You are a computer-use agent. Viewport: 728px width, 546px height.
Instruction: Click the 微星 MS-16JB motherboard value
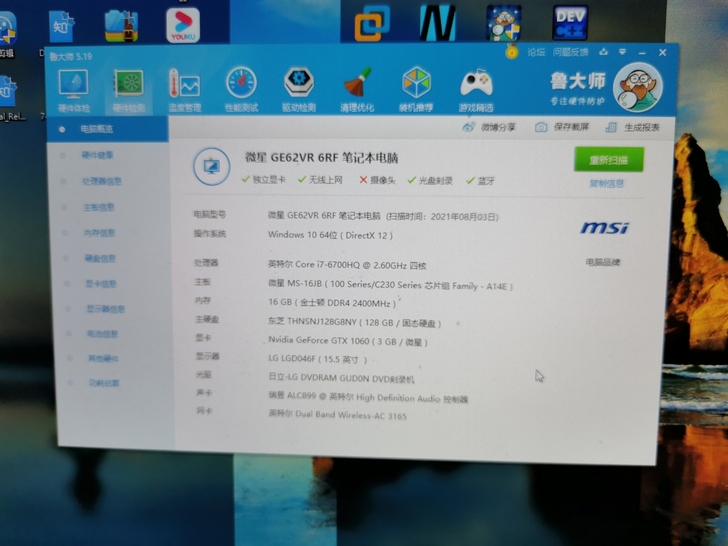coord(390,285)
